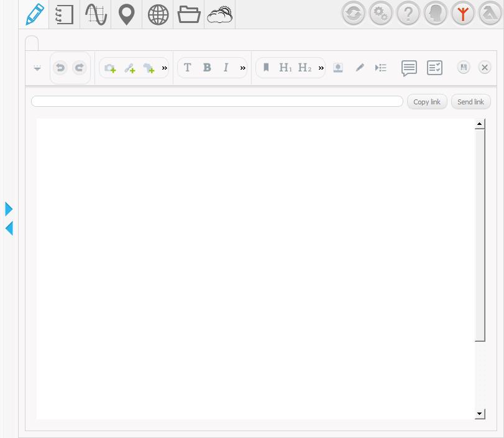Open settings gears button
Screen dimensions: 504x438
[x=381, y=13]
